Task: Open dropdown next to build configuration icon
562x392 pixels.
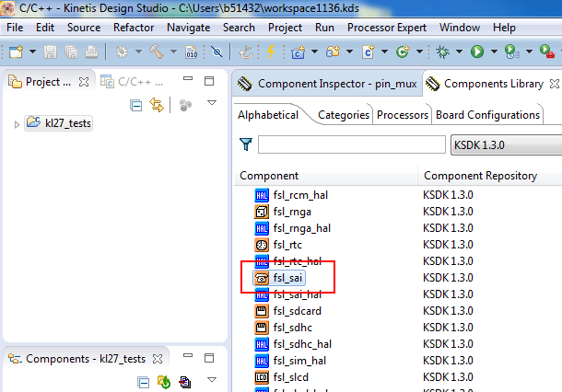Action: coord(139,52)
